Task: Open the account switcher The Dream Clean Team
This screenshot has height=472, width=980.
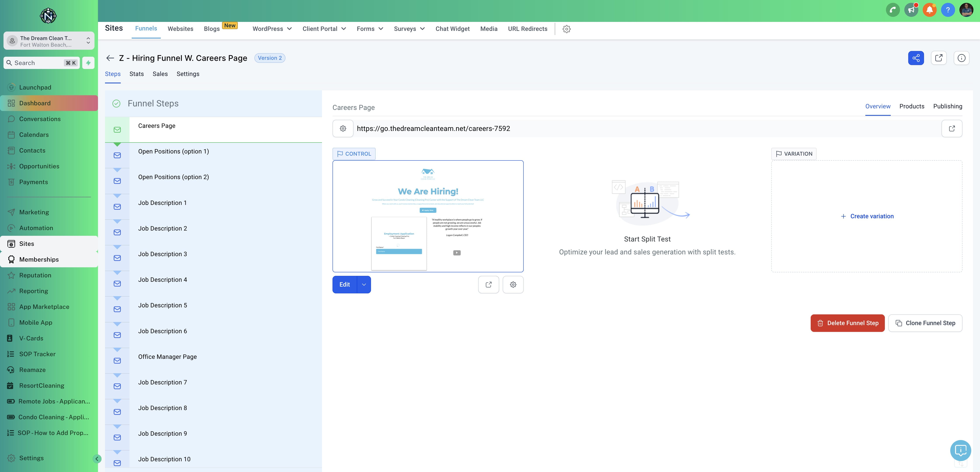Action: (49, 41)
